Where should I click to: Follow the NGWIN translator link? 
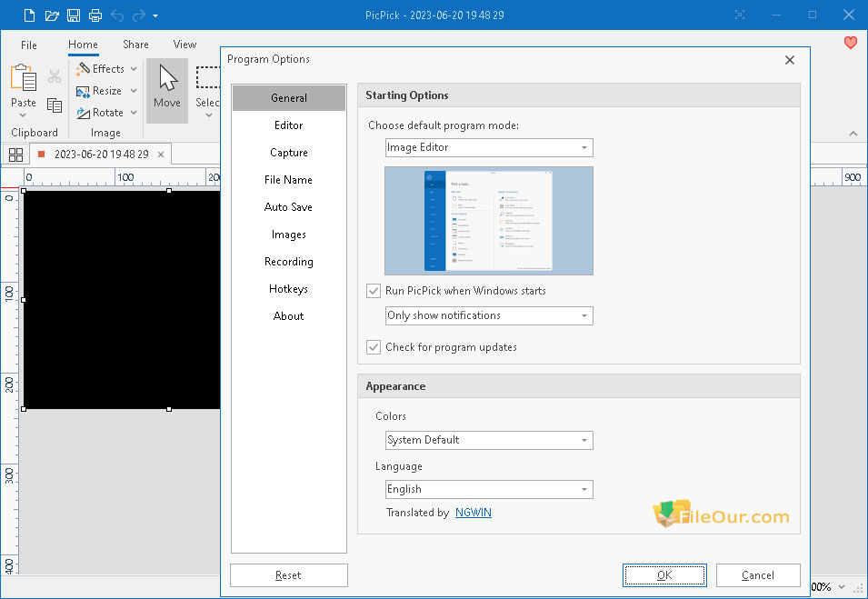[474, 513]
